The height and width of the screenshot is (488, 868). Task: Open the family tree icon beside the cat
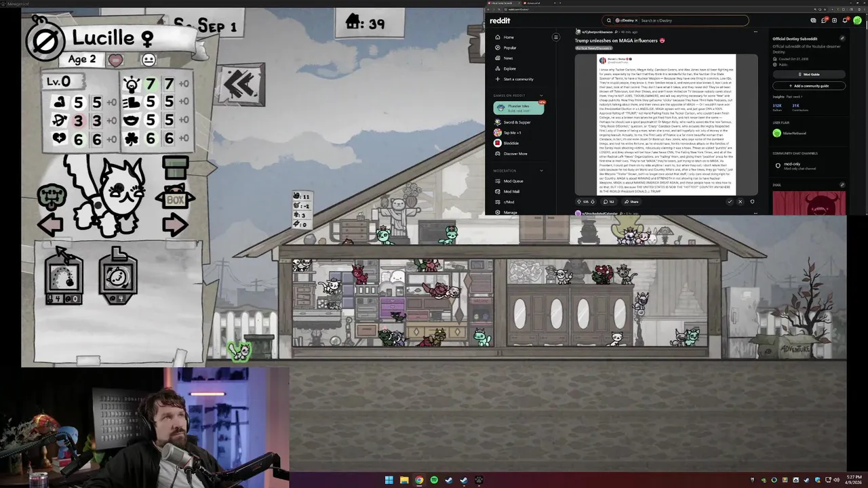[52, 197]
